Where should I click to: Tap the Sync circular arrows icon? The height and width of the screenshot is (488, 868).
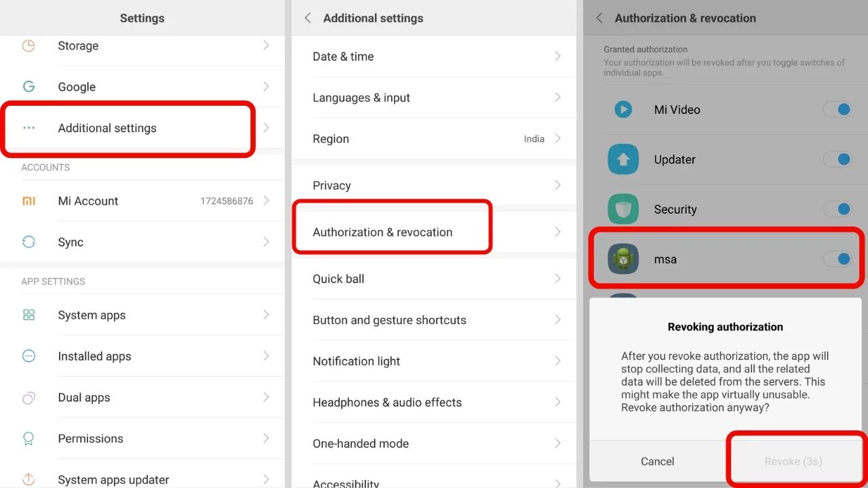(x=28, y=242)
